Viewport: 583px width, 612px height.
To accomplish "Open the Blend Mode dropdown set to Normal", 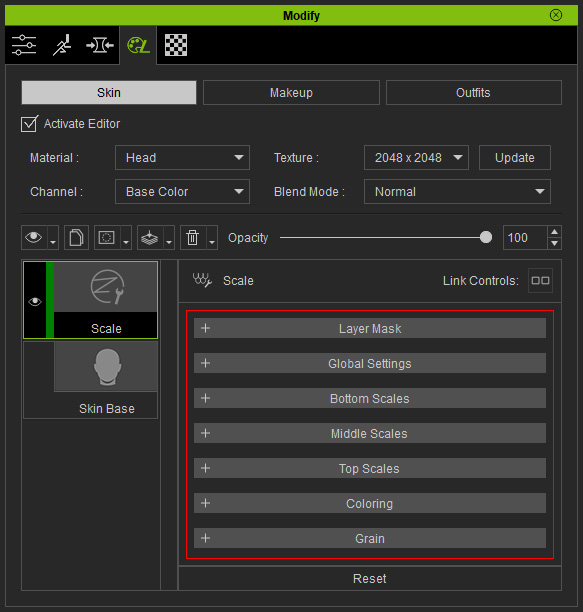I will [457, 192].
